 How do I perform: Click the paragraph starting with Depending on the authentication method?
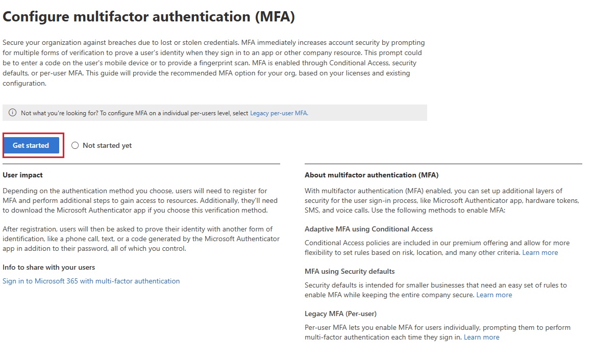[x=140, y=201]
